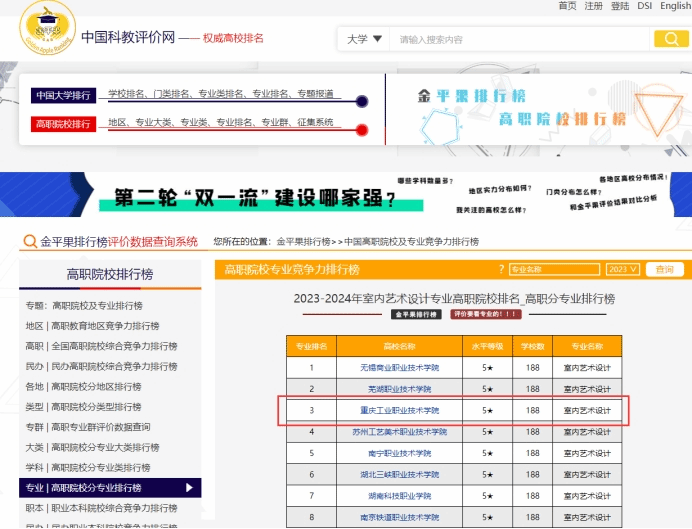Click the 无锡商业职业技术学院 link
The width and height of the screenshot is (692, 529).
399,367
